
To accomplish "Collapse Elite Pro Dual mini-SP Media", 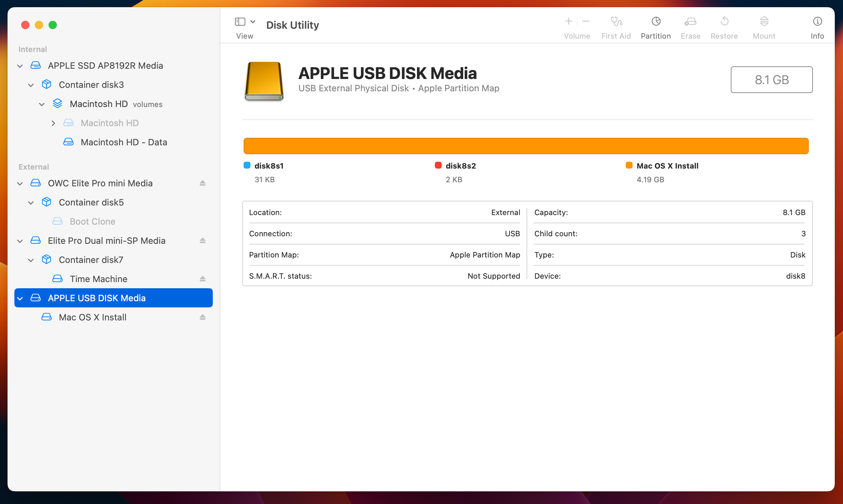I will [20, 241].
